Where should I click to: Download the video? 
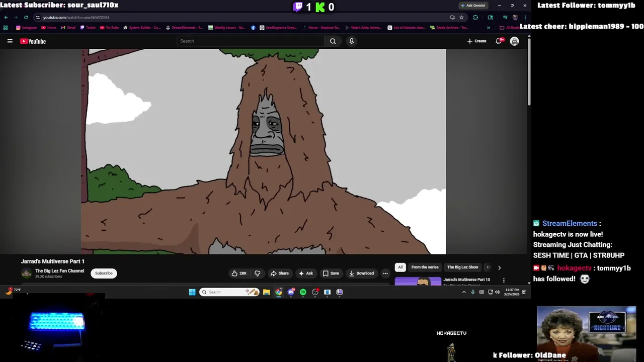click(361, 273)
